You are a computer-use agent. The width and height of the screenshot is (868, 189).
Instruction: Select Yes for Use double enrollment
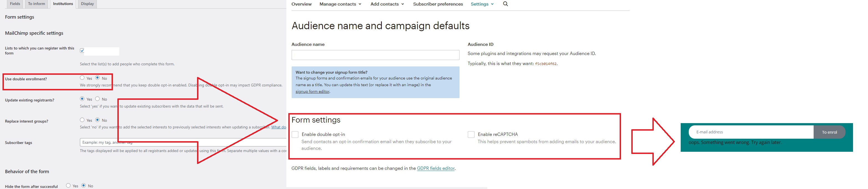82,78
